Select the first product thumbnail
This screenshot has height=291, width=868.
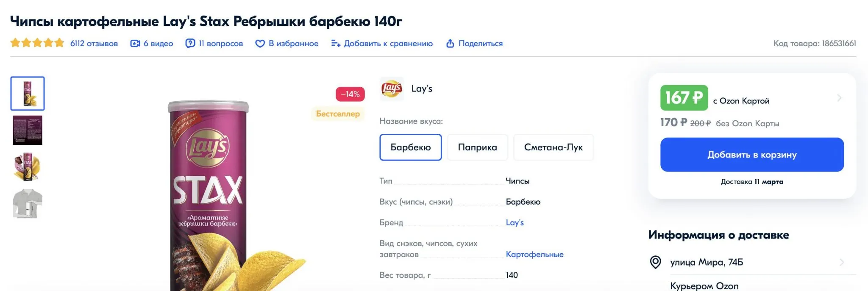pos(28,94)
